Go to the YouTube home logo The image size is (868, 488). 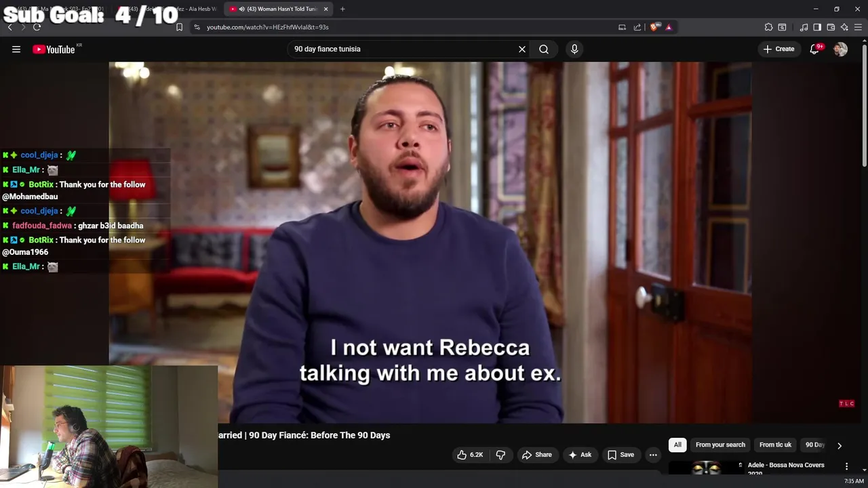tap(54, 49)
